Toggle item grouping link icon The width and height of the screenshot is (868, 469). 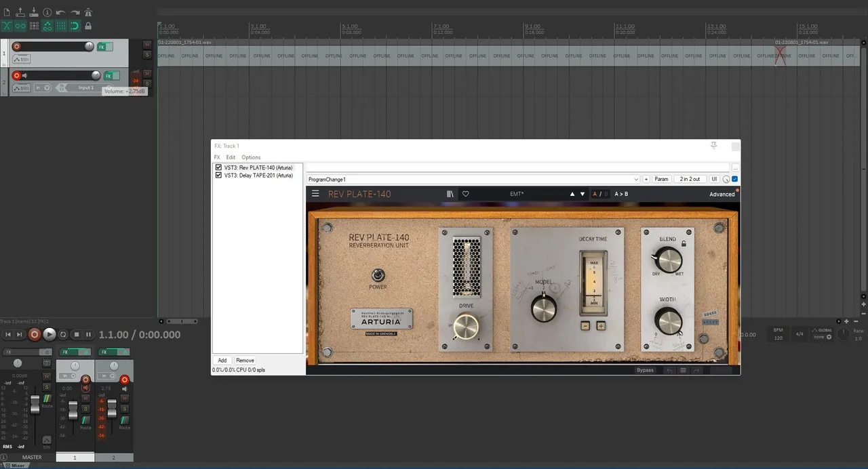[20, 26]
